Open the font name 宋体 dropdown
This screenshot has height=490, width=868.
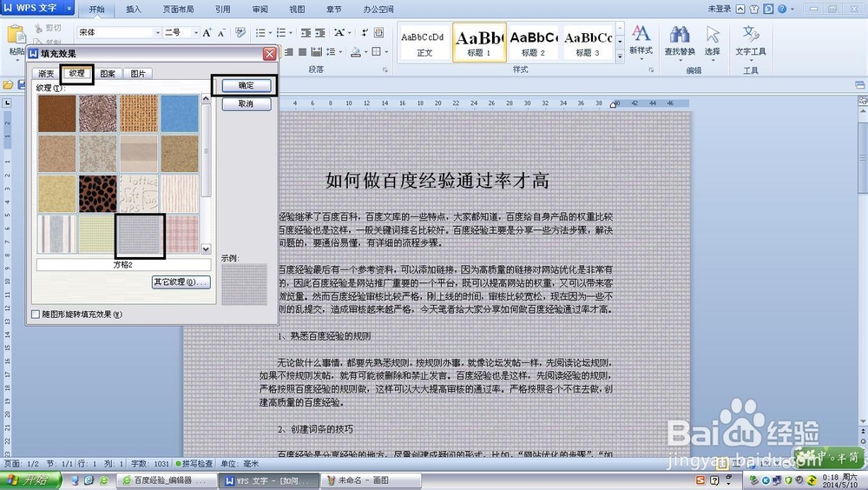coord(158,33)
